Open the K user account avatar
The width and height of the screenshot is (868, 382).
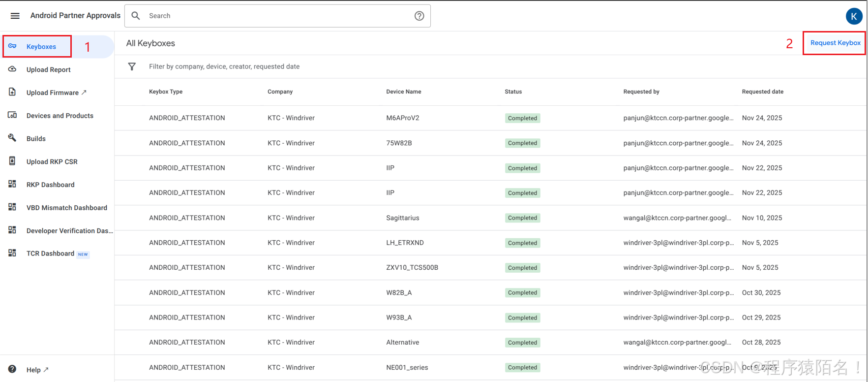[854, 16]
